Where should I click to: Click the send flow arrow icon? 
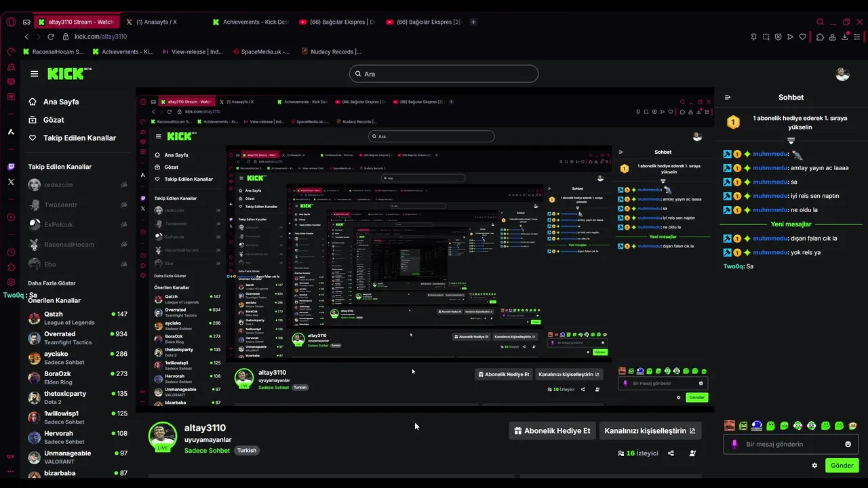[x=790, y=37]
